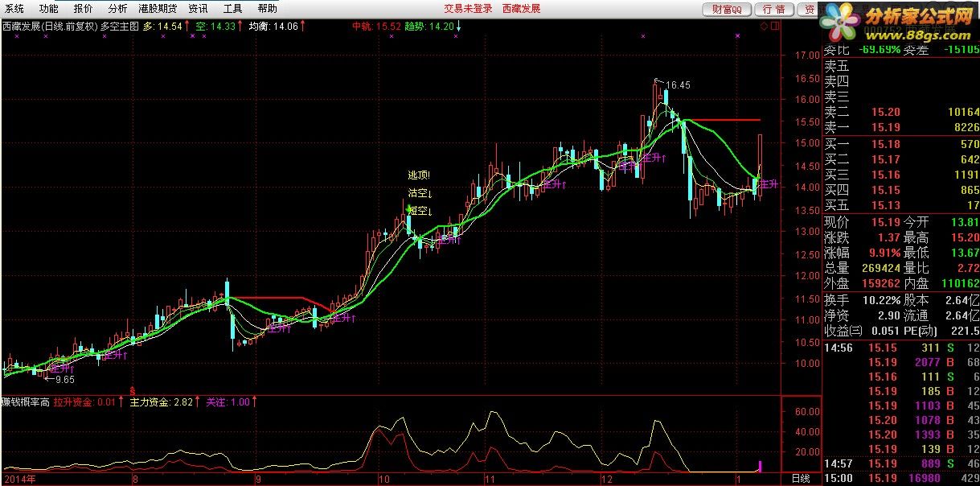
Task: Click the 主力资金: 2.82 value
Action: click(165, 401)
